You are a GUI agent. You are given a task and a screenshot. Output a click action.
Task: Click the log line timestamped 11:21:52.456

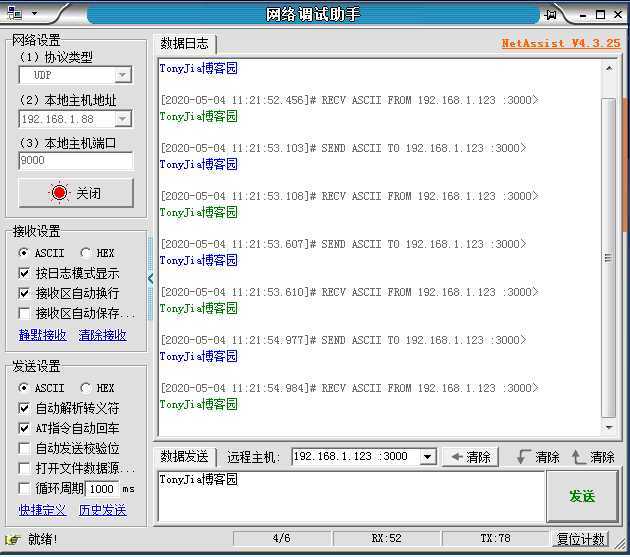(x=349, y=100)
